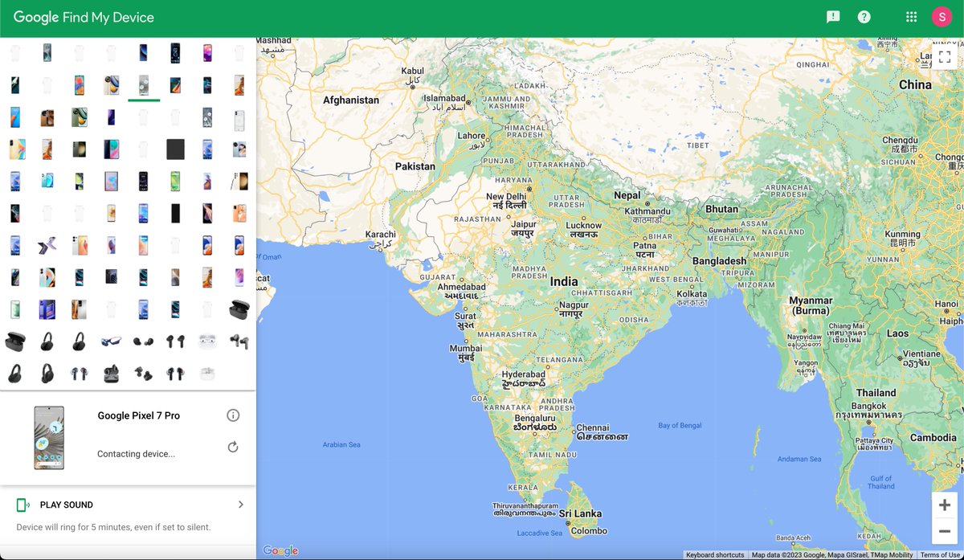Click the Google logo on the map
This screenshot has width=964, height=560.
[280, 550]
